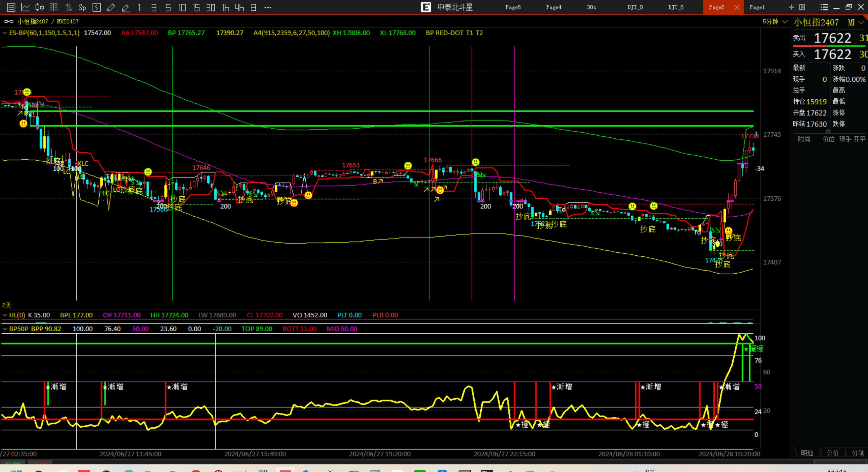Switch to daily period icon
This screenshot has height=472, width=868.
[x=253, y=7]
